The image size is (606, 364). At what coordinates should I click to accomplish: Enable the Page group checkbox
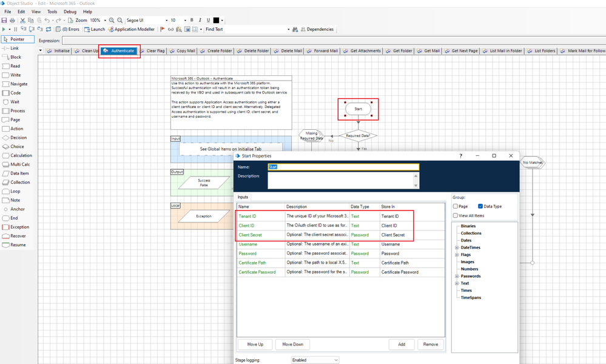(456, 206)
